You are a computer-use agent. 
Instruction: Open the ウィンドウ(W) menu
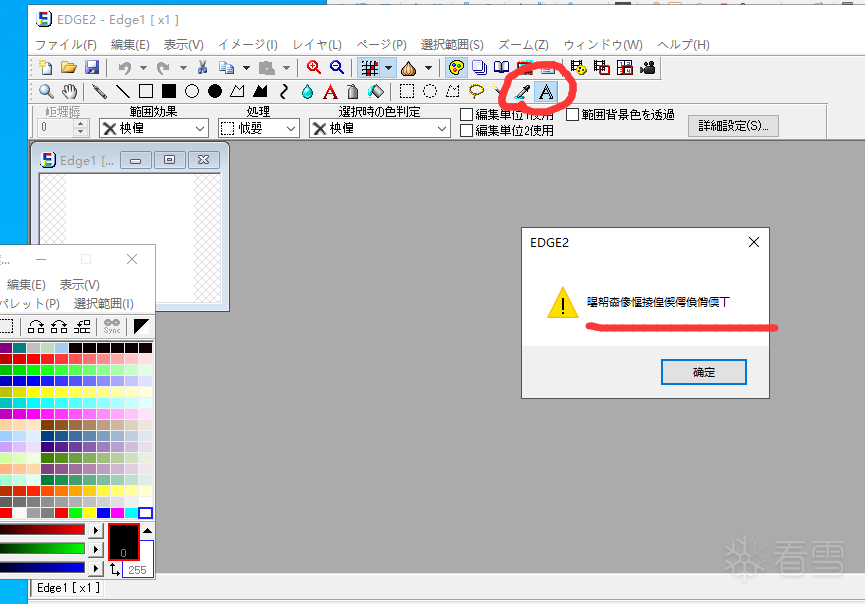[x=603, y=45]
